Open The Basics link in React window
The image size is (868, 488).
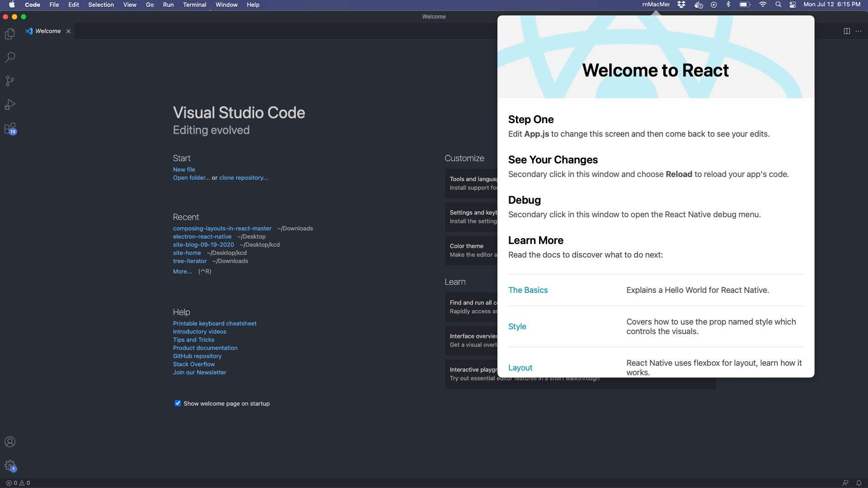[528, 290]
